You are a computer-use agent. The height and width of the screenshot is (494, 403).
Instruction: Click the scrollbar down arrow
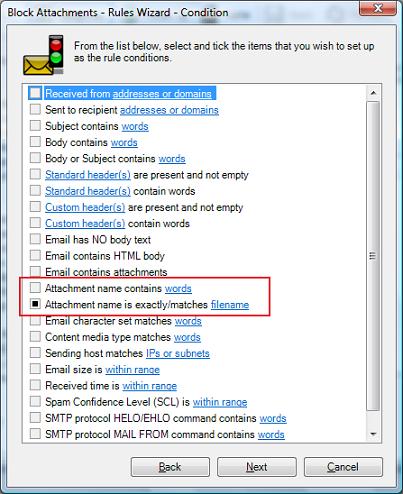click(373, 434)
